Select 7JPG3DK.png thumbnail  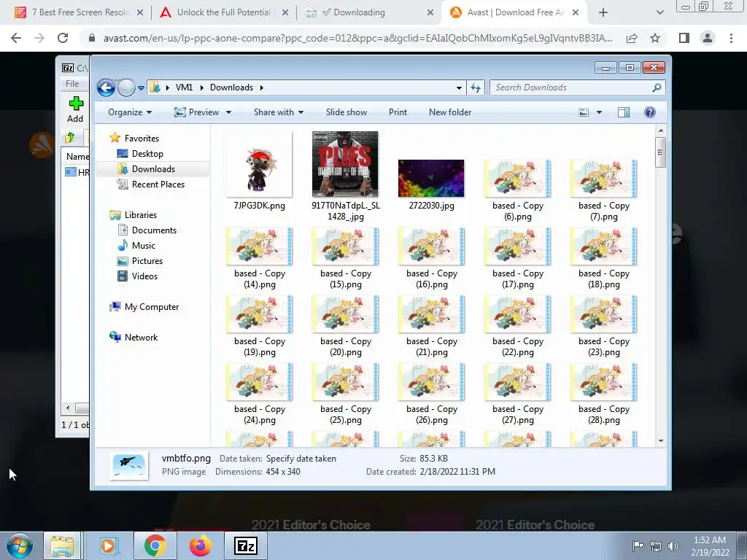[259, 164]
